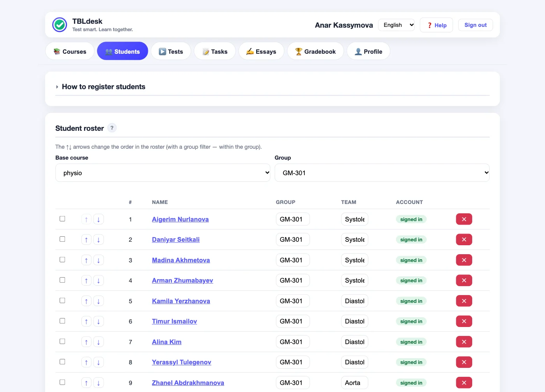Move Yerassyl Tulegenov up in roster

click(x=86, y=362)
